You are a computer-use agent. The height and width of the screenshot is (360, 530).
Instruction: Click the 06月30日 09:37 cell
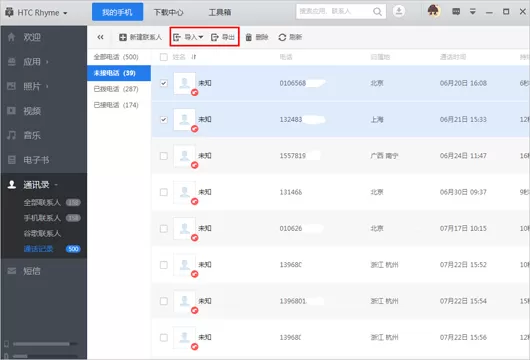(x=463, y=192)
